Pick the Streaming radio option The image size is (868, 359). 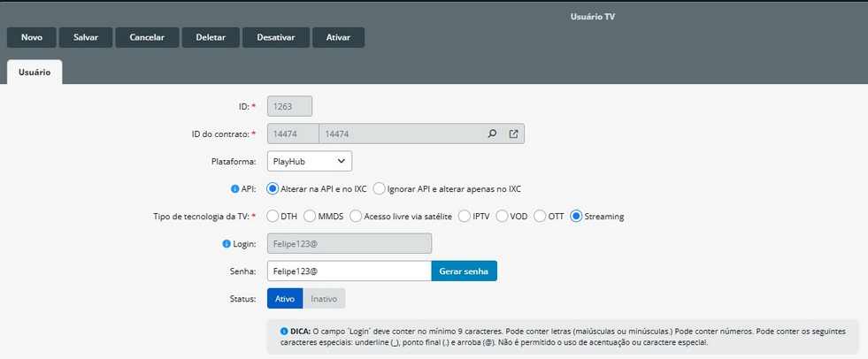pos(577,216)
